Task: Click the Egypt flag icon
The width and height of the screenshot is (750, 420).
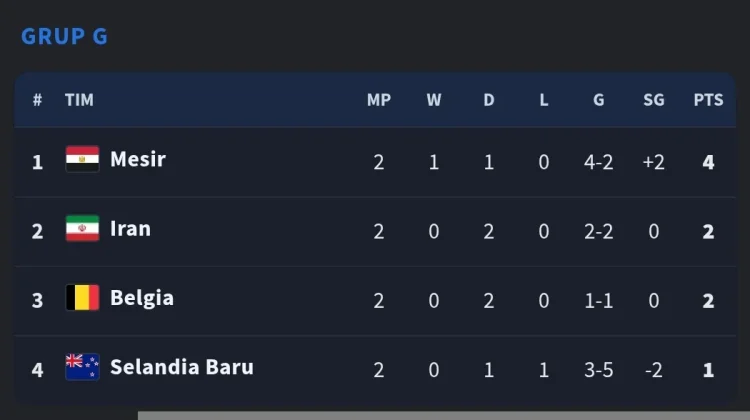Action: (82, 159)
